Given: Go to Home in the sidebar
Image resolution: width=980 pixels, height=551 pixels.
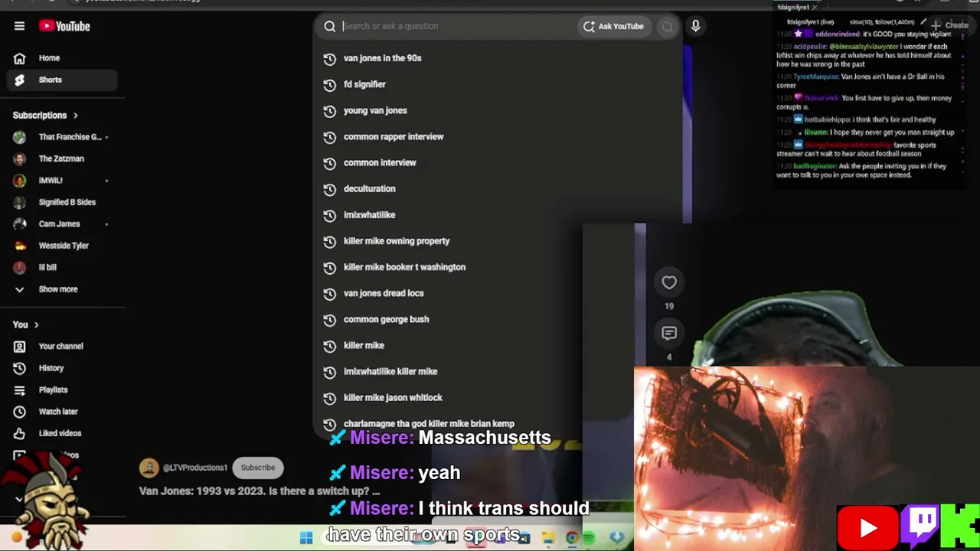Looking at the screenshot, I should (62, 58).
